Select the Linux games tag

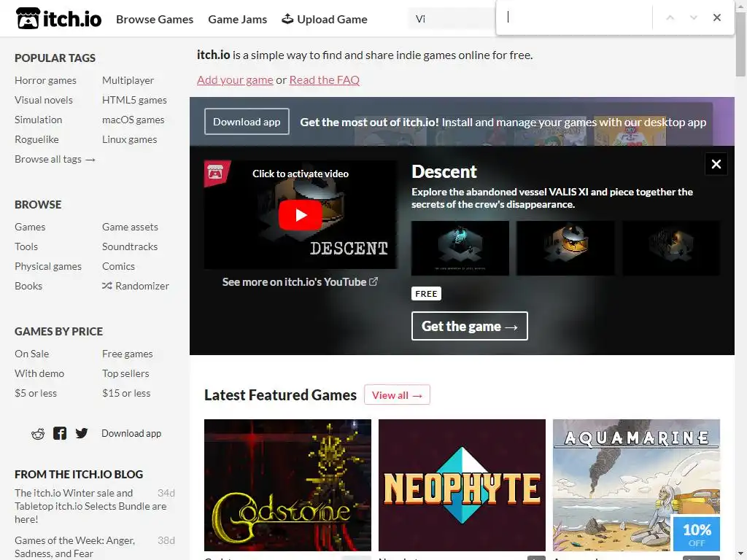[x=129, y=139]
